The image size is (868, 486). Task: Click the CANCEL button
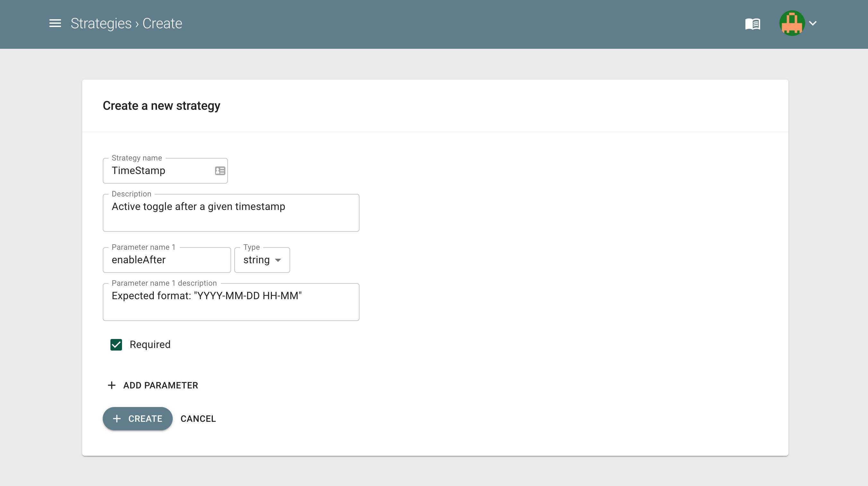click(x=198, y=419)
